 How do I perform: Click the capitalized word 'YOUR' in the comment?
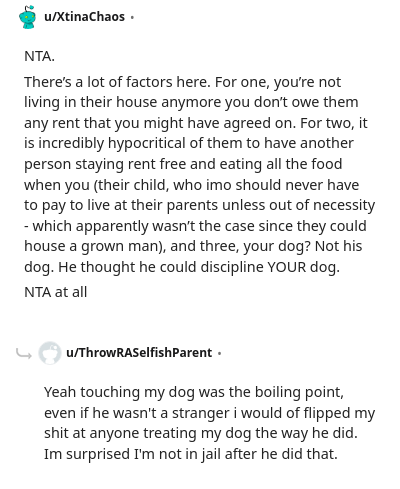coord(287,267)
